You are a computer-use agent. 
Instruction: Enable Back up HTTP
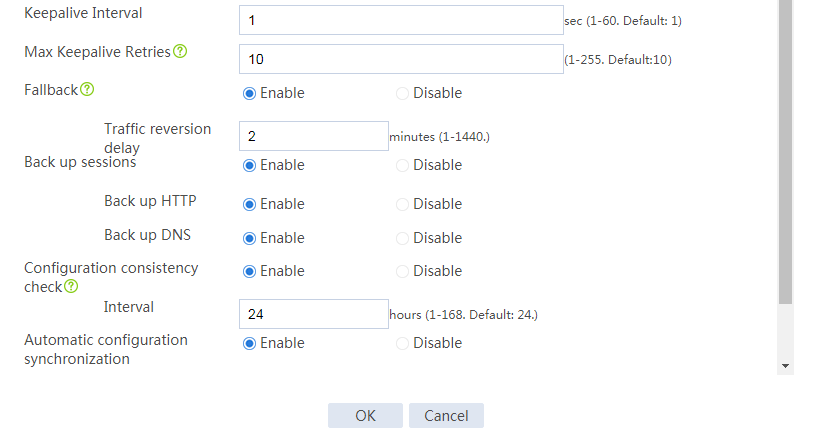point(249,204)
